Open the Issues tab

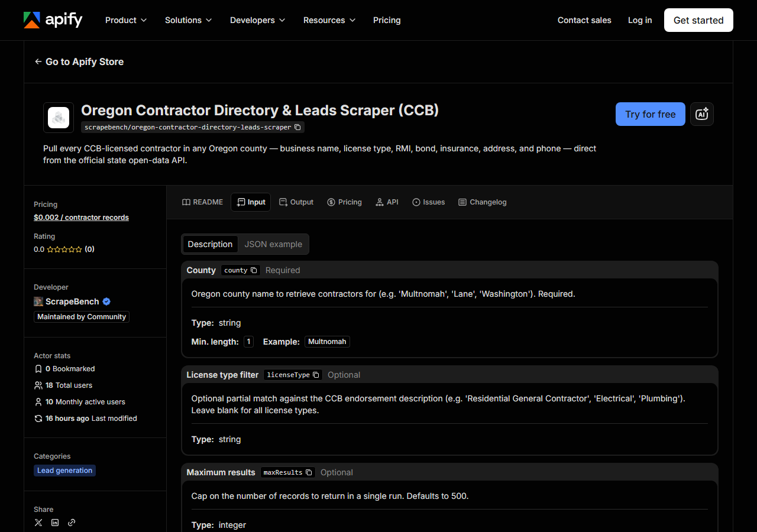coord(428,202)
